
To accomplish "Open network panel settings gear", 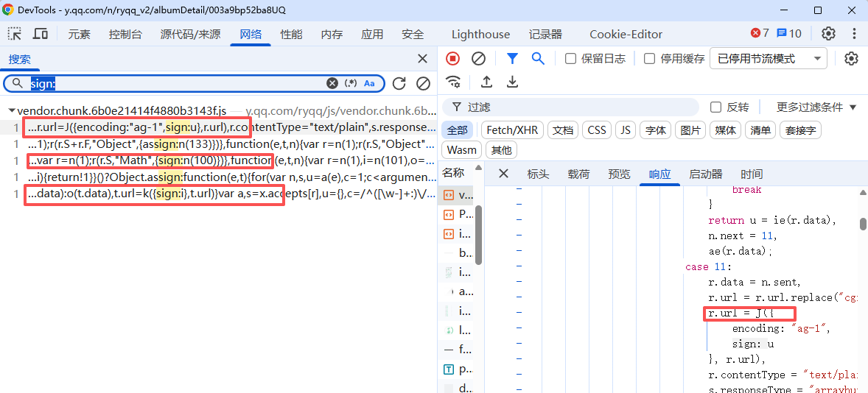I will [851, 59].
